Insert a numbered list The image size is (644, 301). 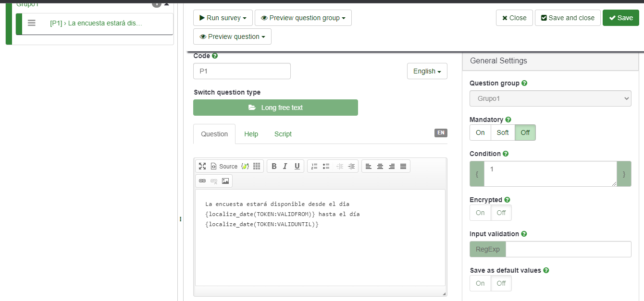pos(314,166)
